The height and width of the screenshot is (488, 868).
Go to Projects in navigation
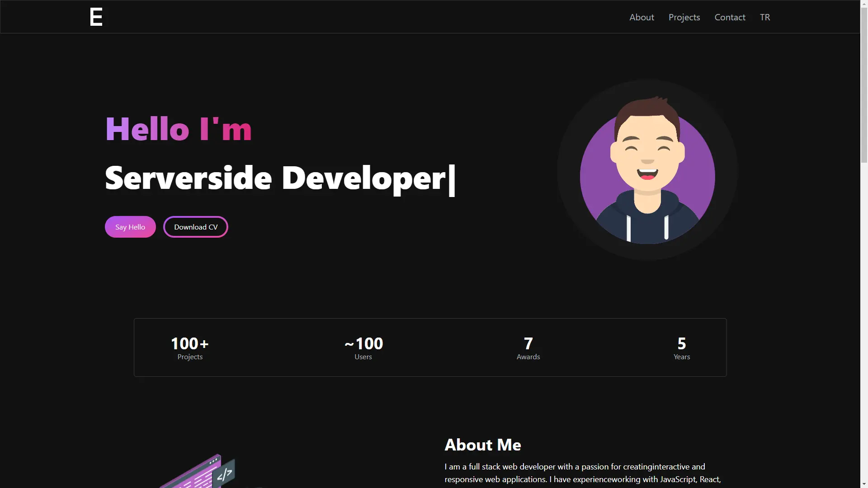coord(684,17)
